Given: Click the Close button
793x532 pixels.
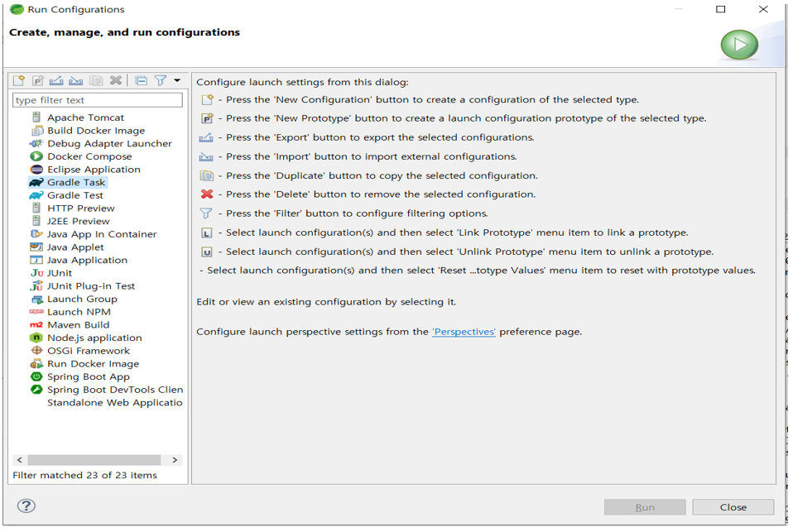Looking at the screenshot, I should coord(733,507).
